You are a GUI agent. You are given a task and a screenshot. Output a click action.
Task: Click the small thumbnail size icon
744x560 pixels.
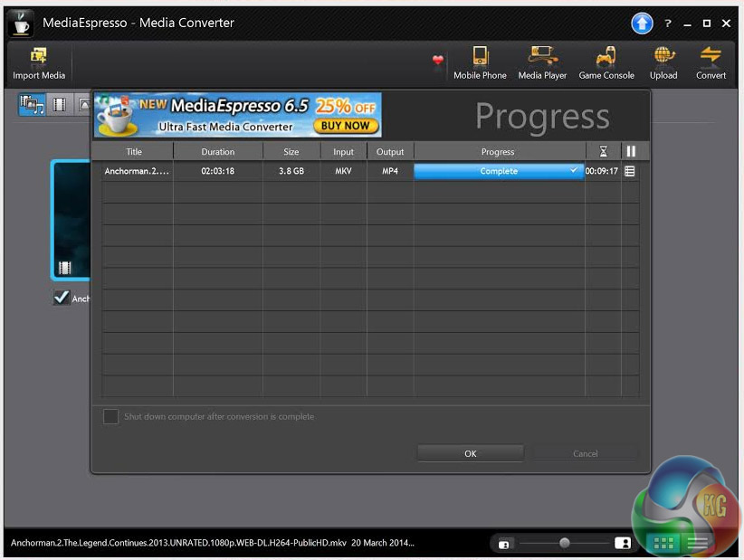(503, 544)
